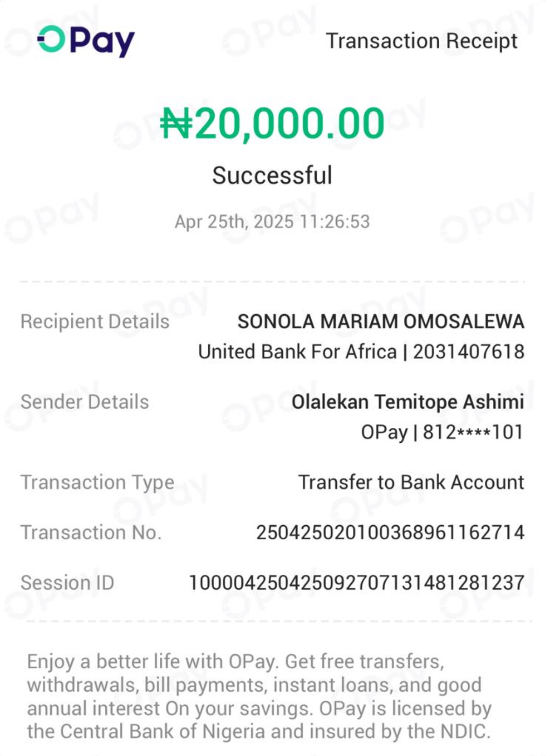Click the ₦20,000.00 amount

(272, 124)
